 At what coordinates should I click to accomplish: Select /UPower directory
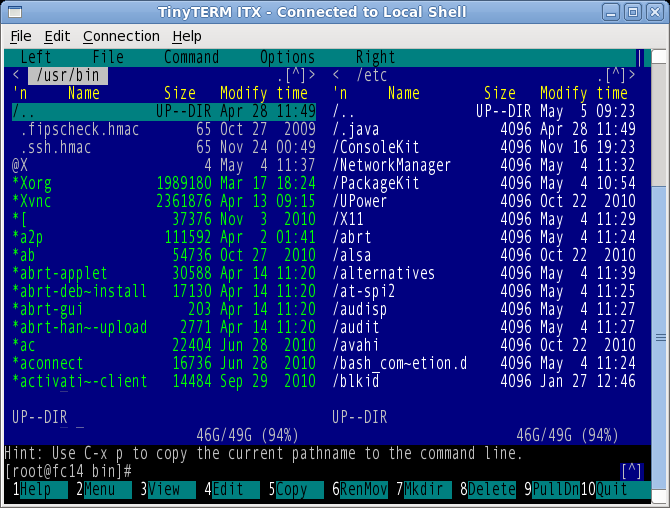click(x=484, y=201)
